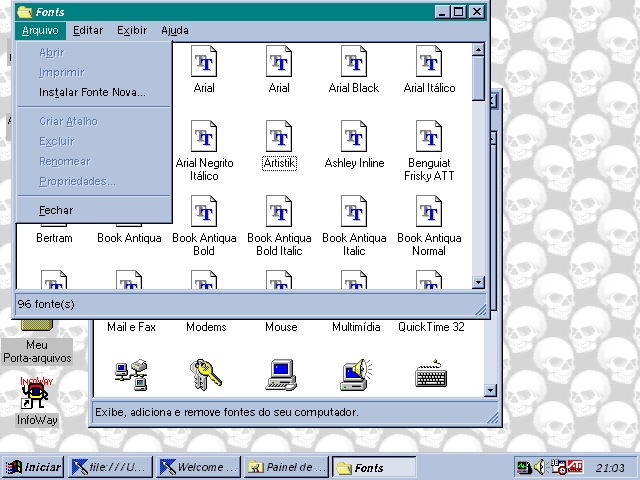Viewport: 640px width, 480px height.
Task: Click the Book Antiqua label next to Bertram
Action: 129,238
